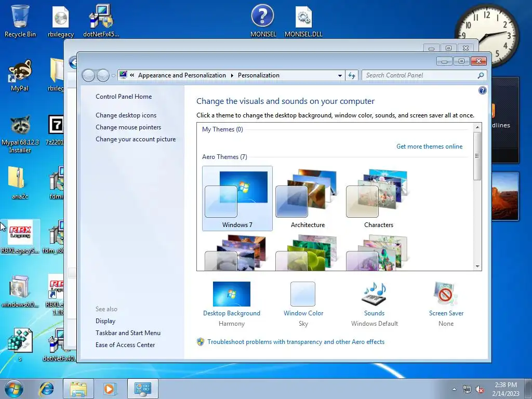Open Windows Media Player from taskbar
This screenshot has width=532, height=399.
109,389
